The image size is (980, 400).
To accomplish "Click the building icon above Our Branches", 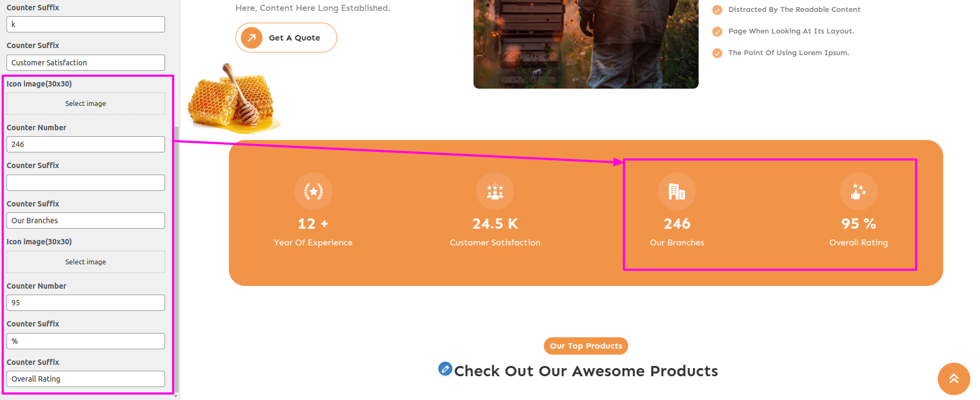I will pyautogui.click(x=677, y=191).
